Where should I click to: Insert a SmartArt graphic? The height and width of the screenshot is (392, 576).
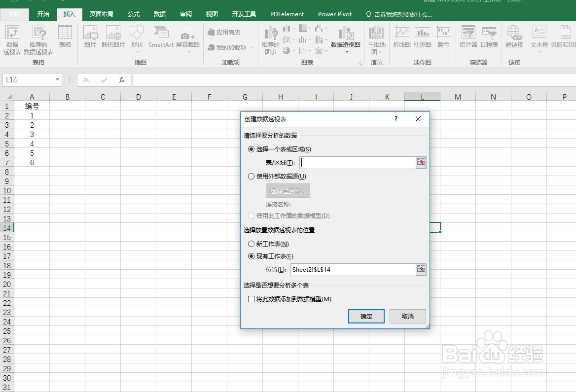[x=161, y=36]
